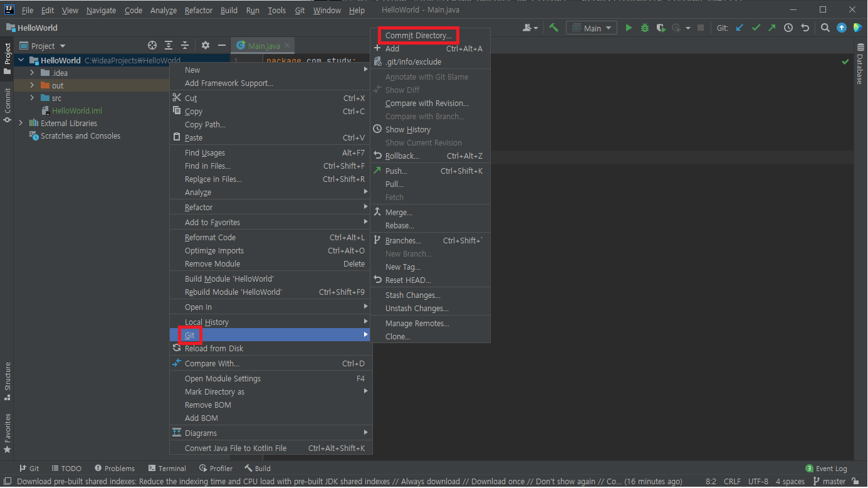The image size is (868, 488).
Task: Open the user account dropdown in the toolbar
Action: click(x=530, y=28)
